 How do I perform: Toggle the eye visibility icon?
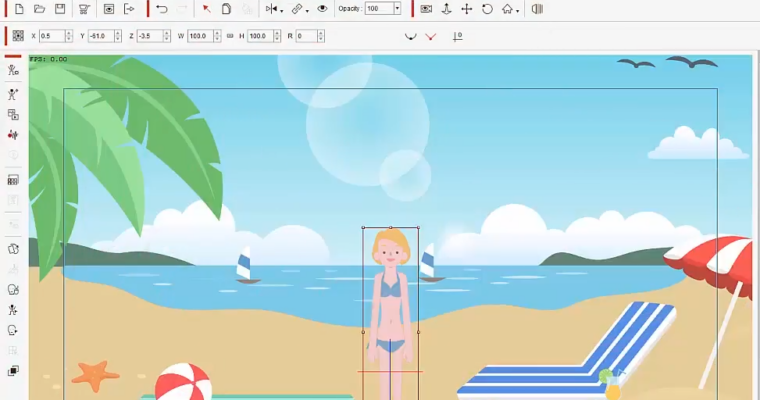[322, 9]
